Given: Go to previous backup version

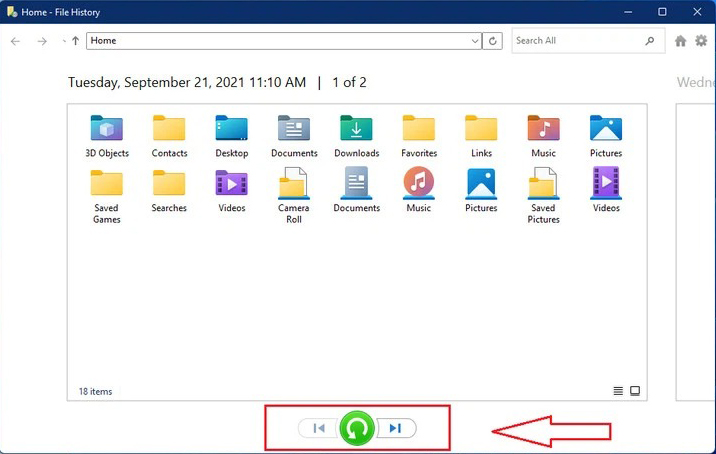Looking at the screenshot, I should 319,428.
